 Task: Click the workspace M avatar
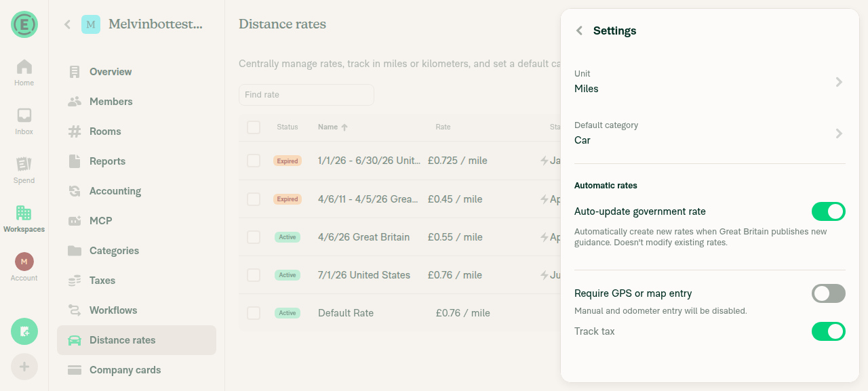point(91,24)
